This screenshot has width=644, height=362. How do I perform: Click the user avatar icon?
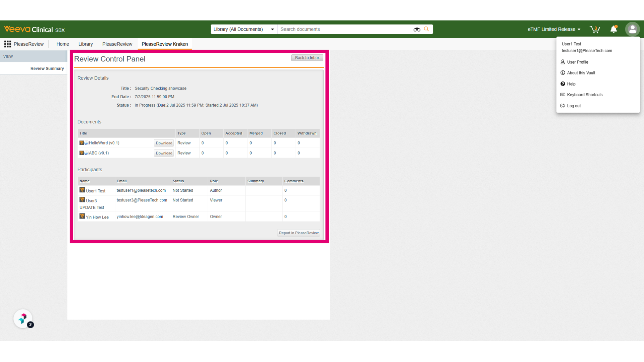point(632,29)
